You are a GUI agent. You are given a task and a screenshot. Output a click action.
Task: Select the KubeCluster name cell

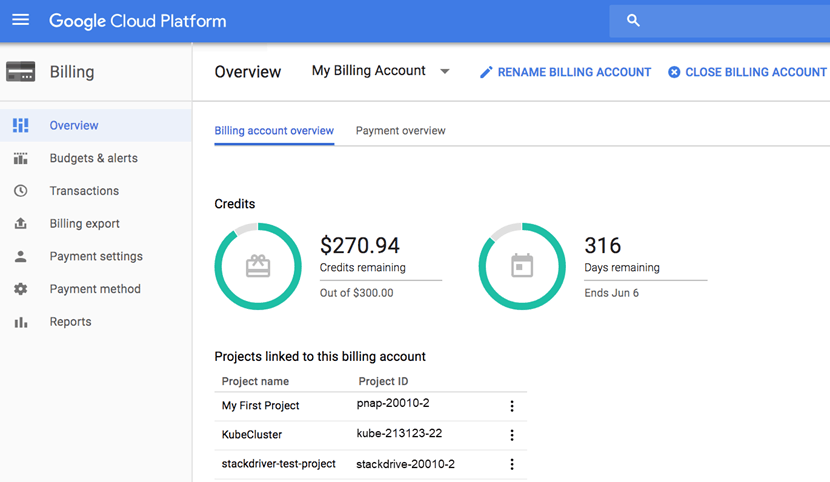click(251, 435)
